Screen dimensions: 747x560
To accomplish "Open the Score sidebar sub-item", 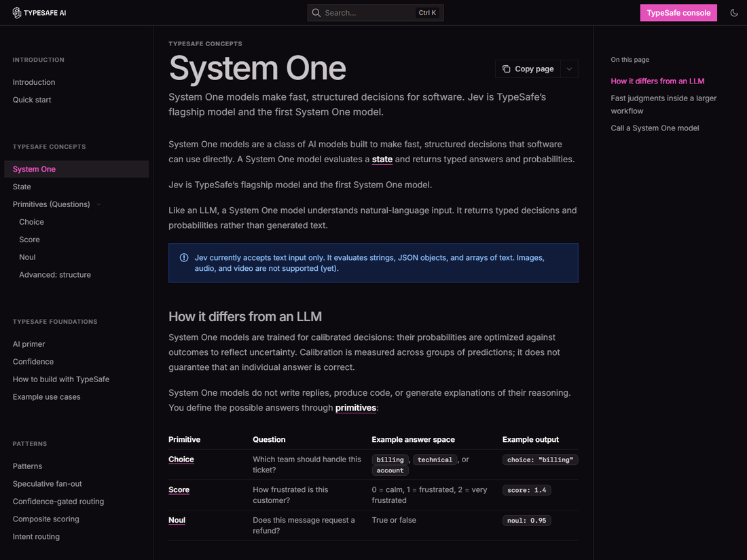I will point(29,240).
